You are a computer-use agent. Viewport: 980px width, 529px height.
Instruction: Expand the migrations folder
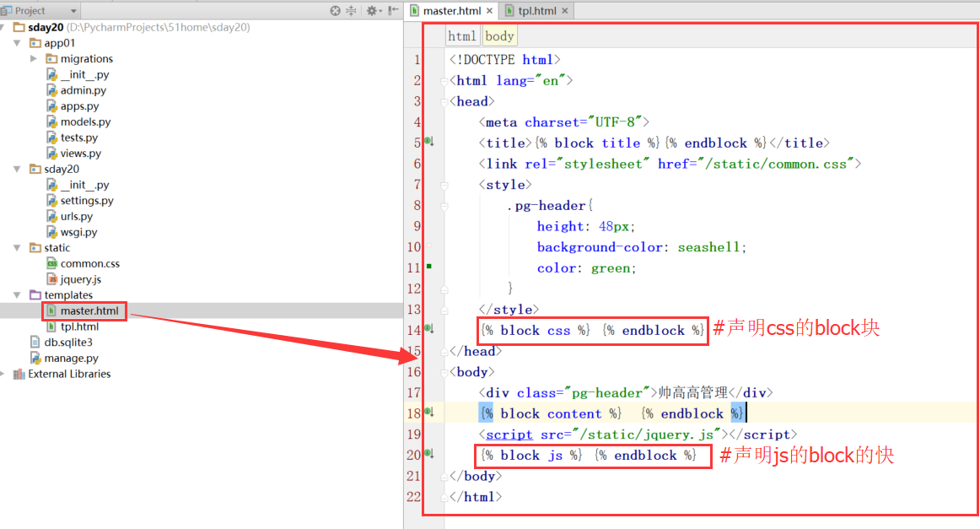[34, 59]
